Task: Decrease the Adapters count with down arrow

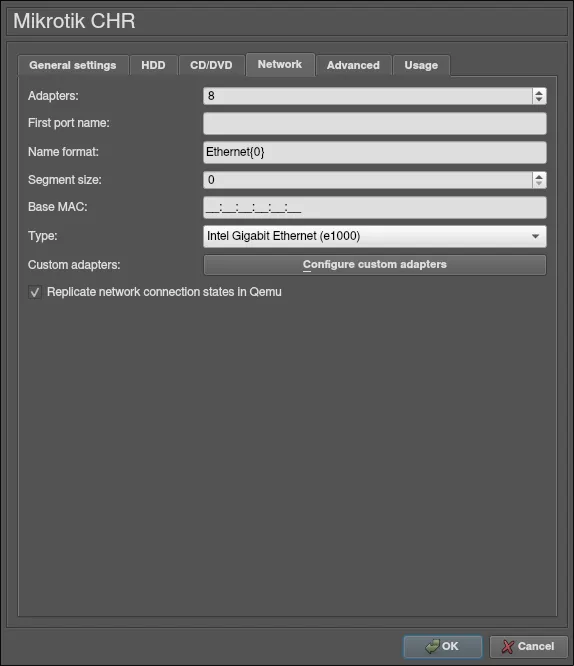Action: tap(539, 100)
